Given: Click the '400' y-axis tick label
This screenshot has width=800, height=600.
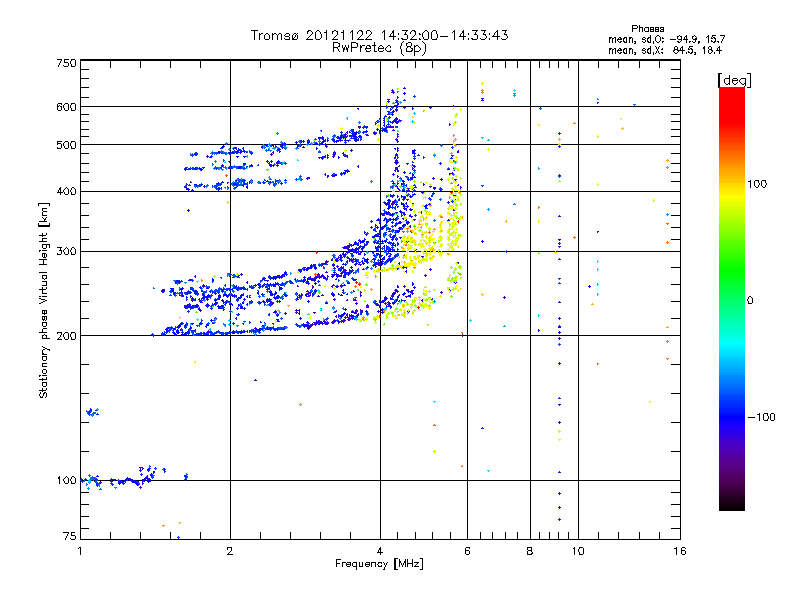Looking at the screenshot, I should coord(67,191).
